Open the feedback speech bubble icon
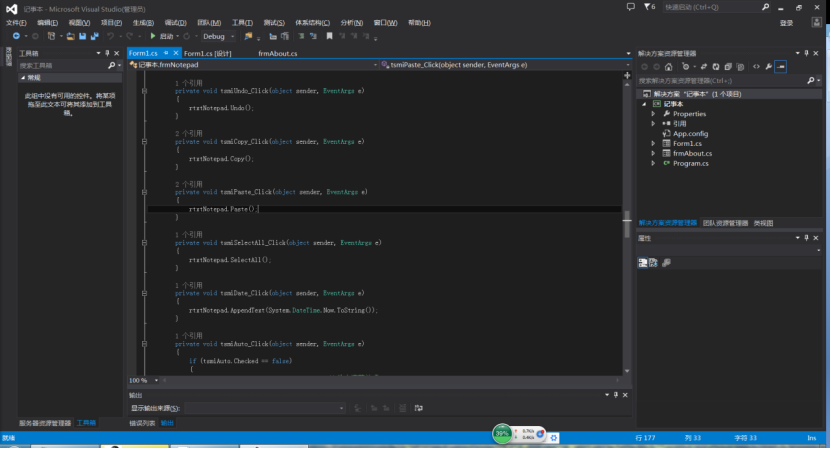The height and width of the screenshot is (449, 831). point(631,7)
